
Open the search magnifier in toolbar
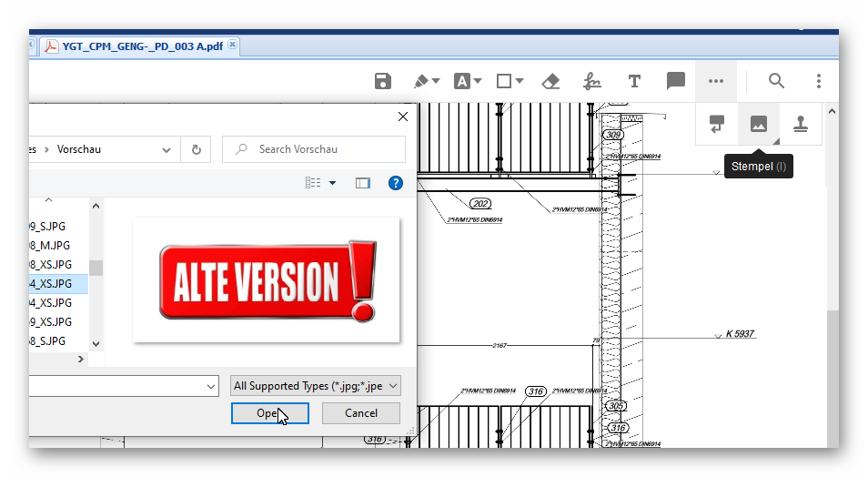[776, 81]
